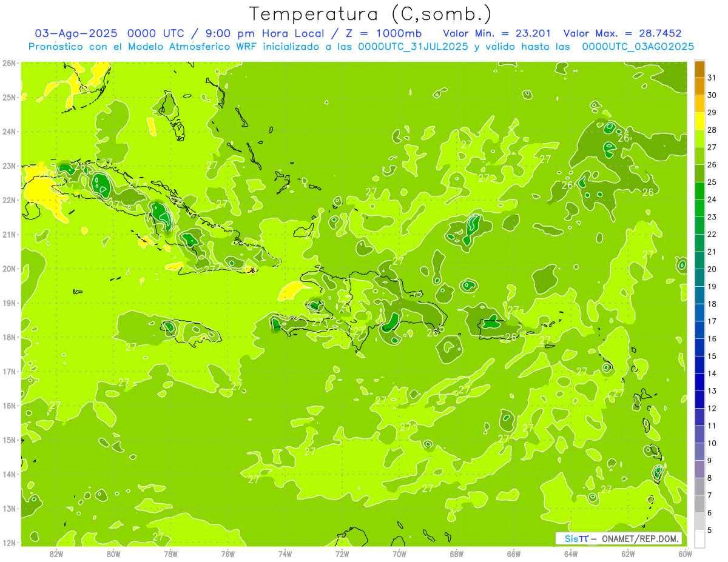Click the '66W' longitude label
Screen dimensions: 728x562
click(514, 554)
